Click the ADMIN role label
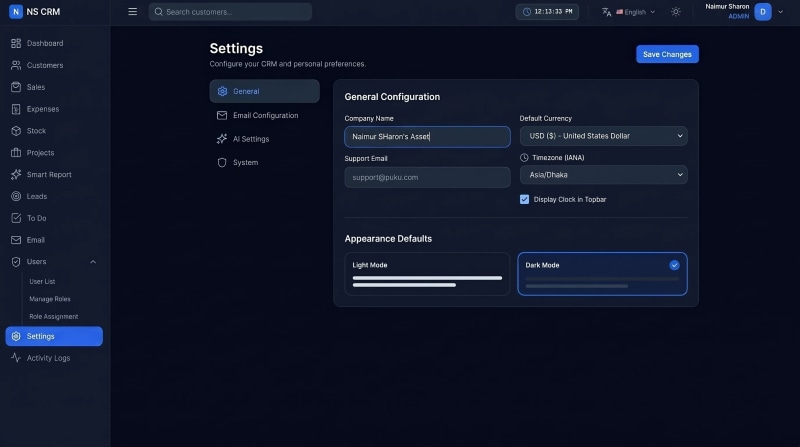Image resolution: width=800 pixels, height=447 pixels. 739,16
